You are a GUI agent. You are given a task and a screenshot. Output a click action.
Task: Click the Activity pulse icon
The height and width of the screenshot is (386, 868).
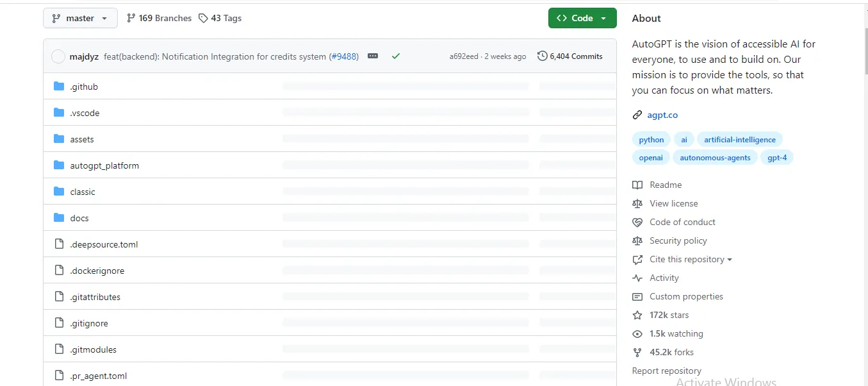pos(637,278)
